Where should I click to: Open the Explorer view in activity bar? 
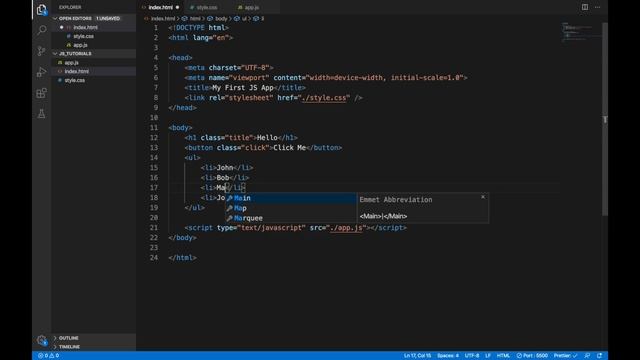(x=41, y=9)
